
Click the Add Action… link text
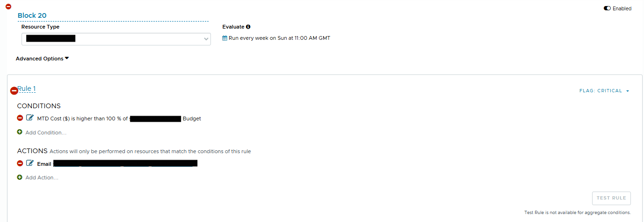click(x=42, y=178)
